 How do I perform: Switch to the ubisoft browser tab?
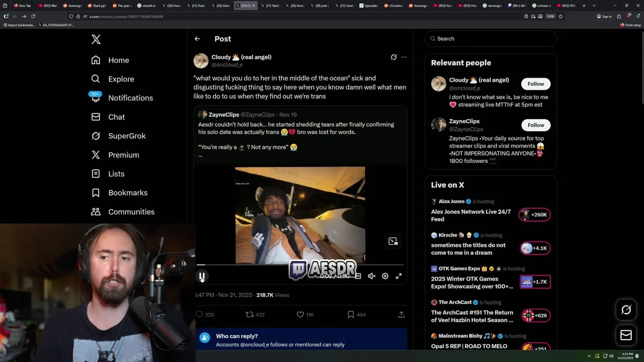[147, 6]
